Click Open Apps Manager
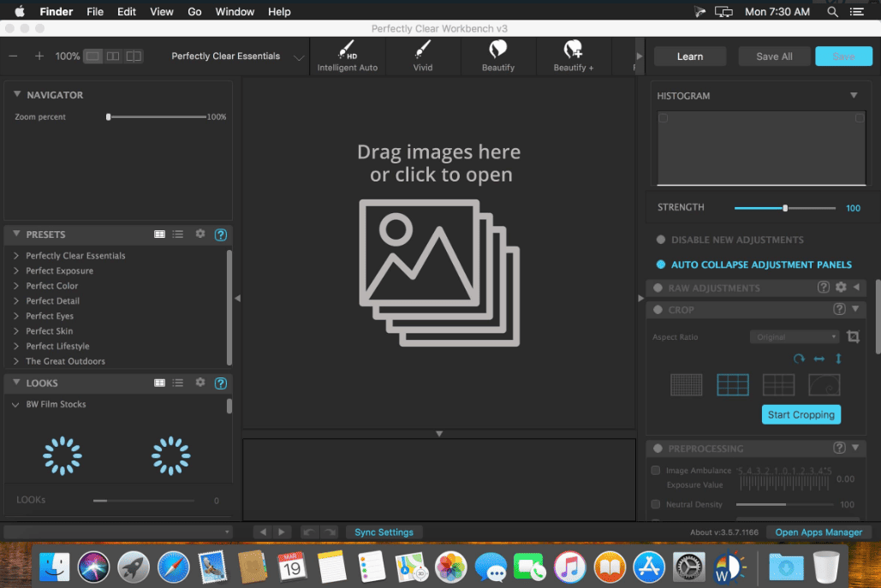The height and width of the screenshot is (588, 881). pyautogui.click(x=818, y=532)
